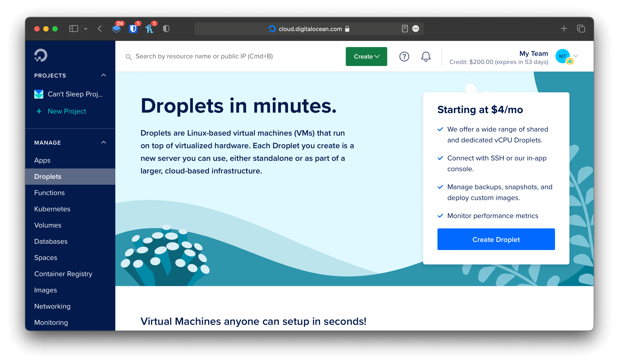The image size is (619, 364).
Task: Select Databases from the sidebar
Action: point(51,241)
